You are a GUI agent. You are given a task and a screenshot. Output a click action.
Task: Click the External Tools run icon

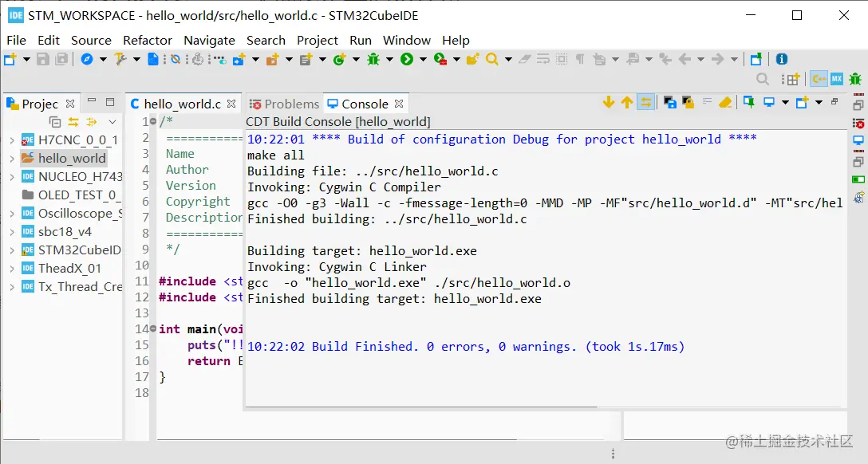[440, 59]
